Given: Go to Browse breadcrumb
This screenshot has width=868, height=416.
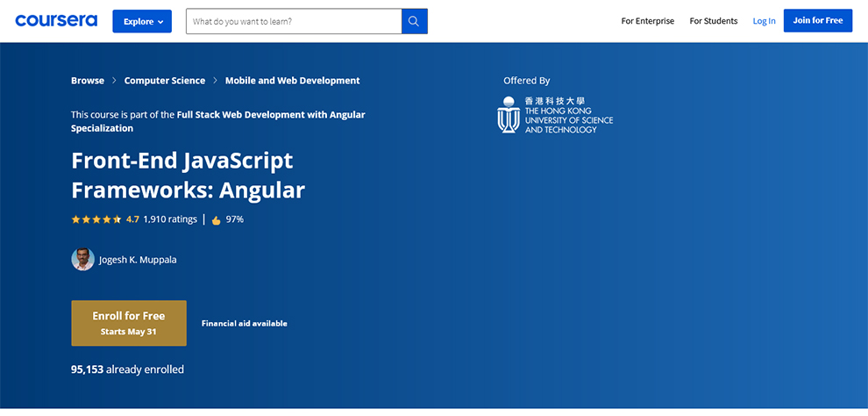Looking at the screenshot, I should point(88,81).
